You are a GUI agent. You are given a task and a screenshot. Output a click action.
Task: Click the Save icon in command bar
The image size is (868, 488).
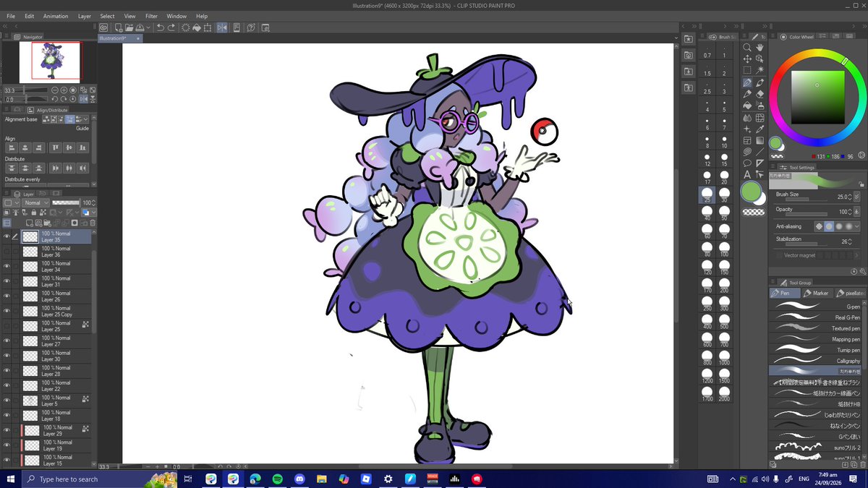(x=140, y=27)
